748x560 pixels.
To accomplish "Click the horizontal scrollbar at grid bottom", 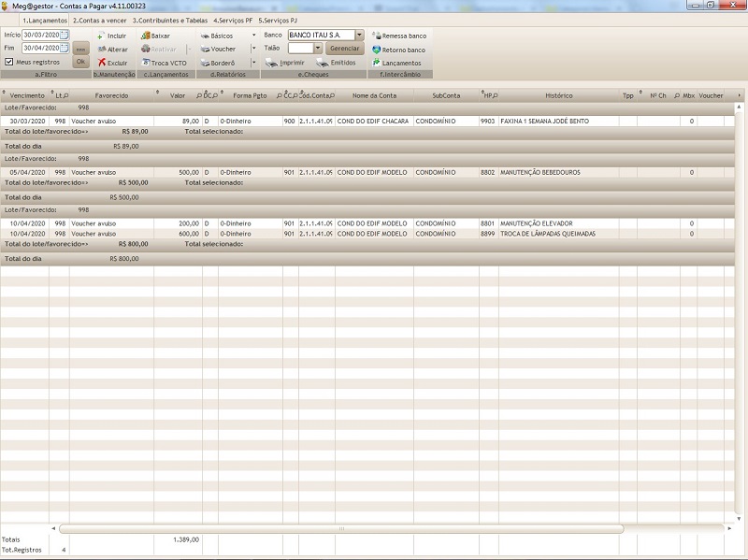I will point(393,528).
